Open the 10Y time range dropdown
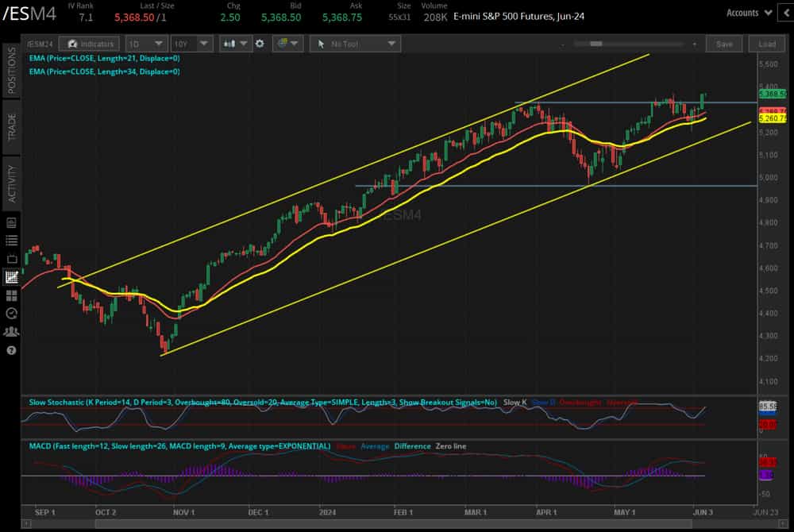This screenshot has width=794, height=532. [x=191, y=44]
